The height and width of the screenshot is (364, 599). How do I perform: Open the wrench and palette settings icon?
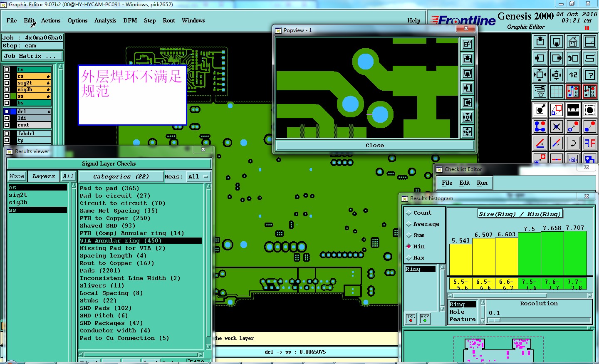pyautogui.click(x=540, y=92)
